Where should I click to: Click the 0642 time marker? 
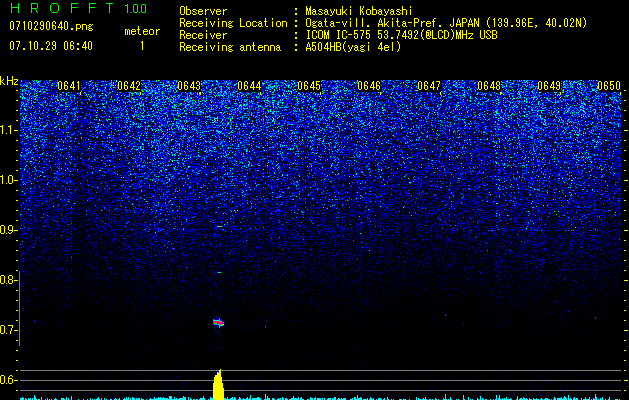(129, 86)
